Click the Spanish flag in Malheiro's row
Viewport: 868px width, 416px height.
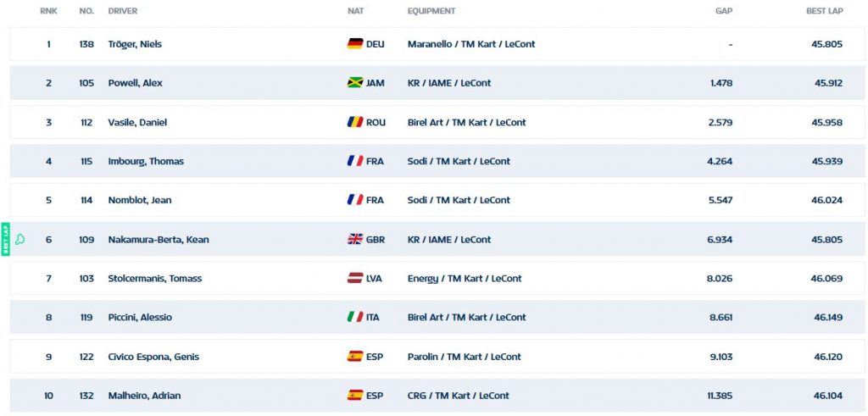[x=355, y=396]
